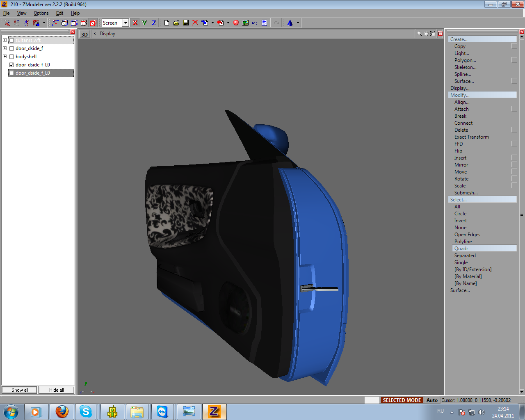Viewport: 525px width, 420px height.
Task: Select the viewport pan hand tool
Action: point(426,34)
